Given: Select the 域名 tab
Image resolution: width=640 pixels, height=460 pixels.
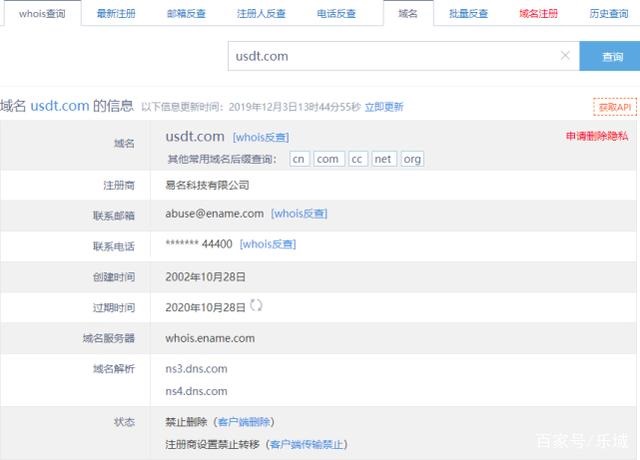Looking at the screenshot, I should click(409, 14).
